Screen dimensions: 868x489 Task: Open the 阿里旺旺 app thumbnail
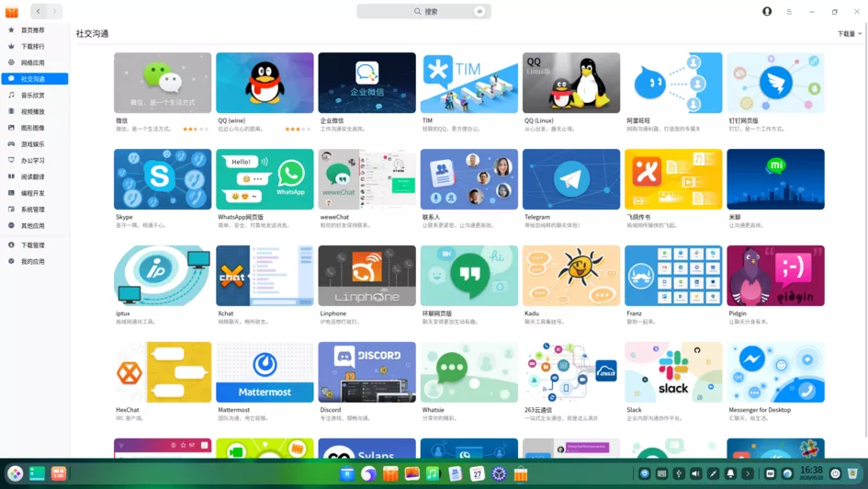coord(673,83)
